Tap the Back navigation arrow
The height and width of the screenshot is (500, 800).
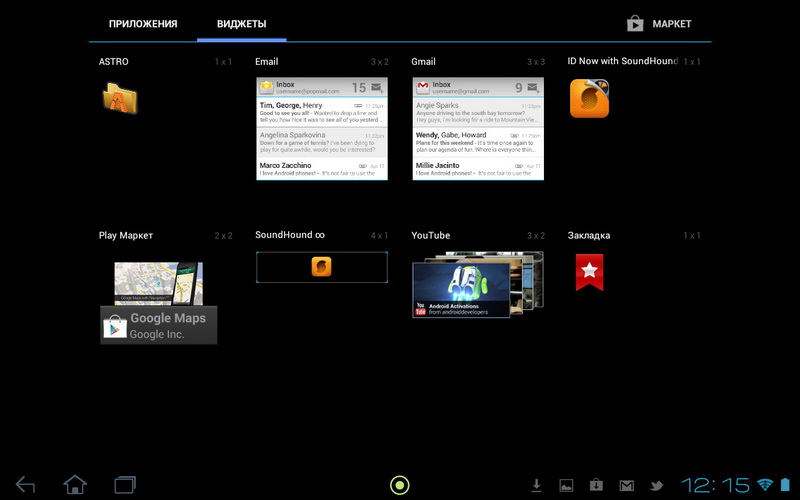pos(26,485)
